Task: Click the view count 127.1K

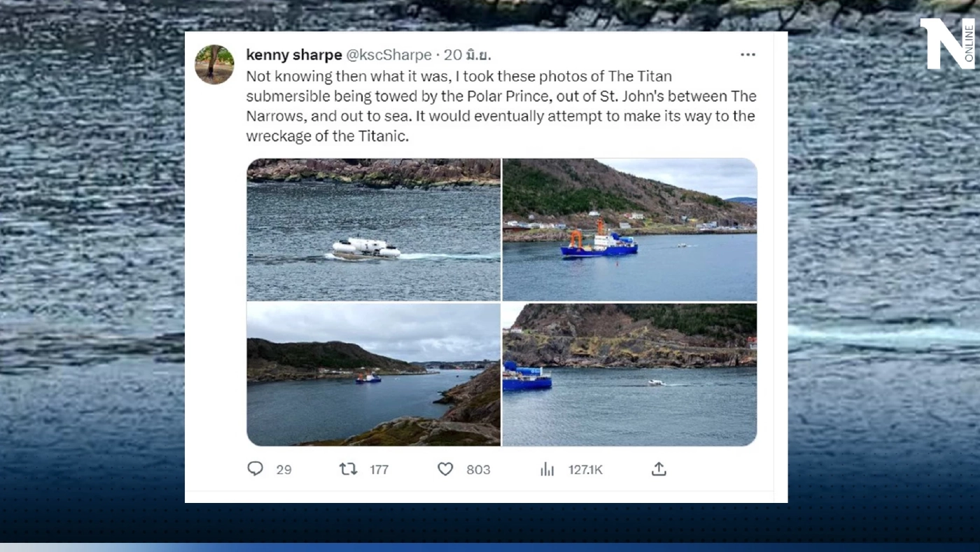Action: pos(585,470)
